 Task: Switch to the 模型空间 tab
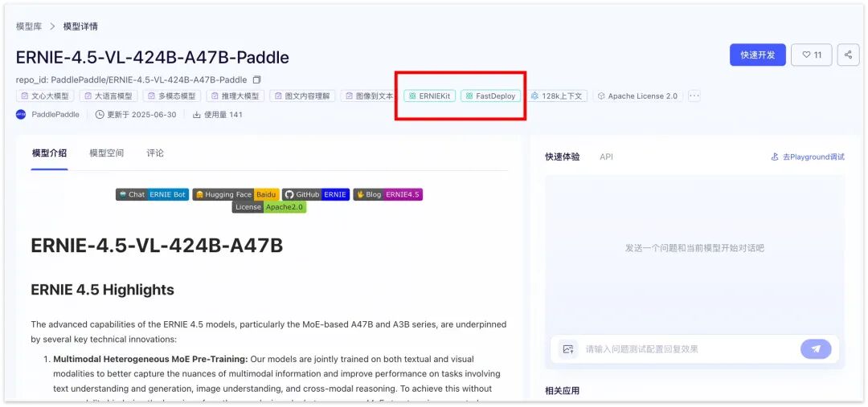(x=107, y=153)
